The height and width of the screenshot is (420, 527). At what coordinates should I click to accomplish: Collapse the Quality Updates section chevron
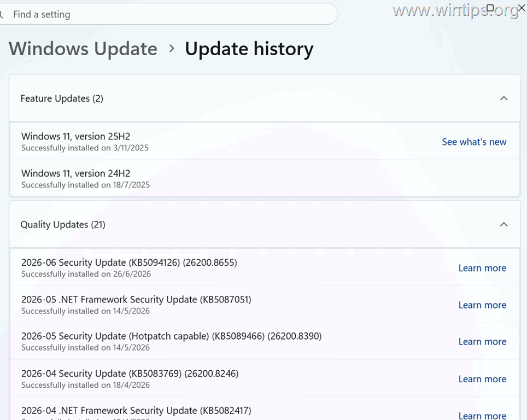pyautogui.click(x=503, y=225)
